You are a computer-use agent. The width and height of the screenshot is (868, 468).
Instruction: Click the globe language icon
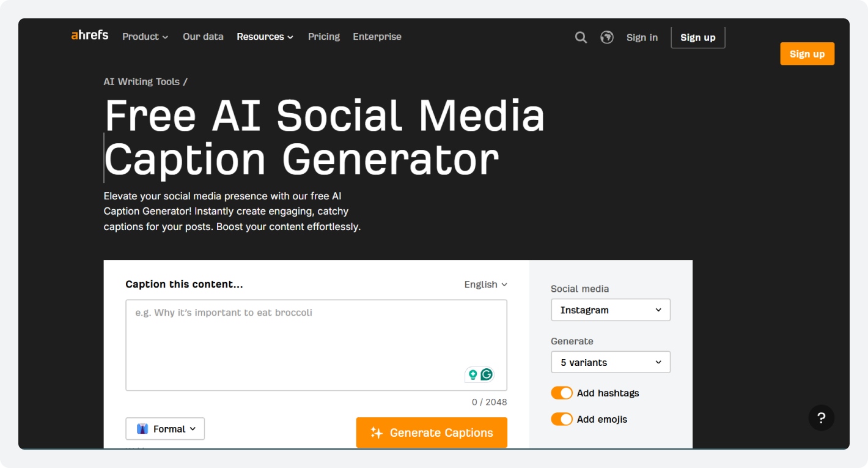pyautogui.click(x=607, y=37)
